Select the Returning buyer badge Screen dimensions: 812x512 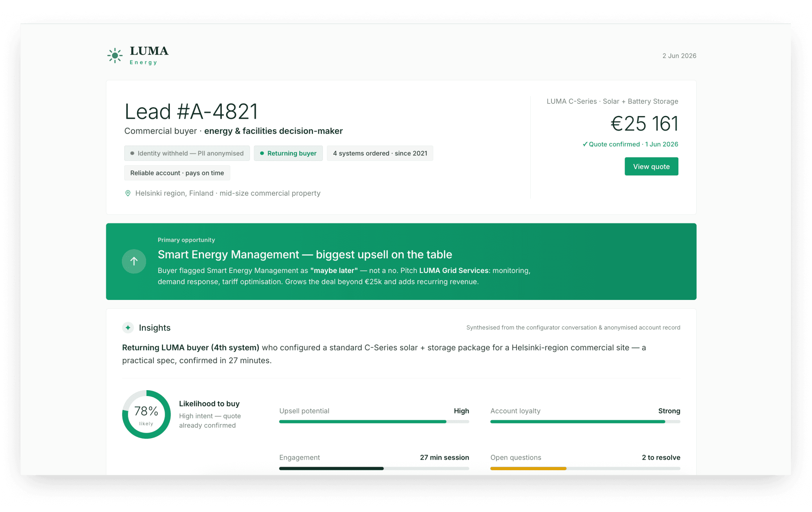(x=288, y=153)
